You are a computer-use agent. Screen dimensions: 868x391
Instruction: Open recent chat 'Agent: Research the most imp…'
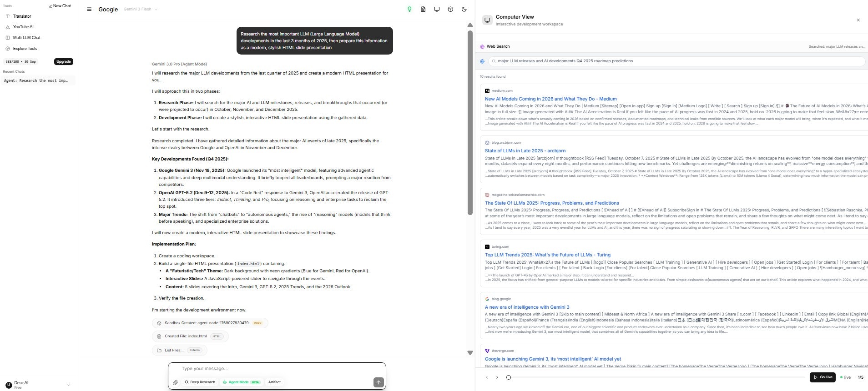(x=38, y=80)
